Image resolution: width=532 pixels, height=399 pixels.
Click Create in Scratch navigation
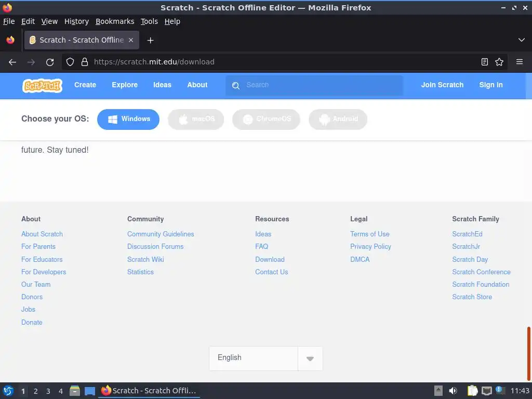[x=85, y=85]
